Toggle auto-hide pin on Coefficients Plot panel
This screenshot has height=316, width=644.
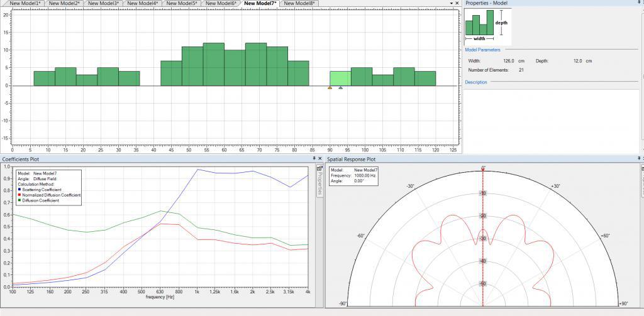(x=314, y=158)
